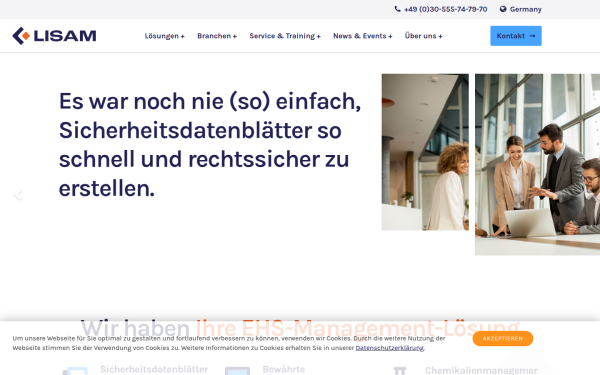Click the phone icon in top bar
The image size is (600, 375).
tap(398, 9)
